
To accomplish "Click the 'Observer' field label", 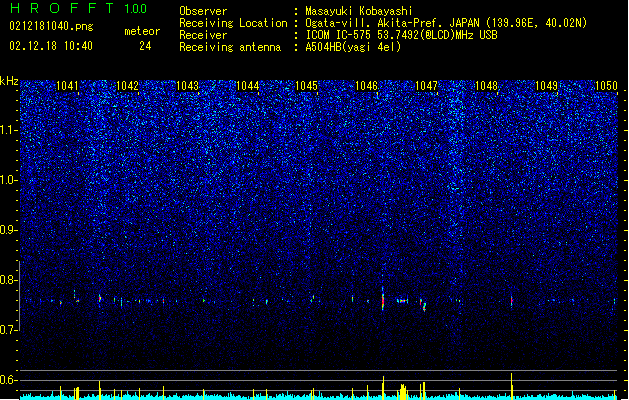I will [203, 11].
